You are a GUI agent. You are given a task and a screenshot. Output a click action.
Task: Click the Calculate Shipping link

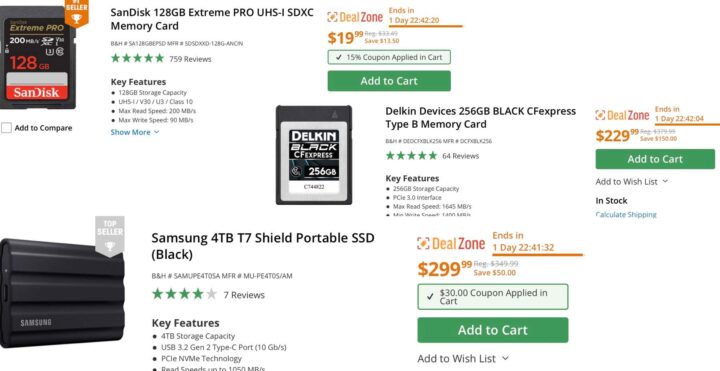tap(626, 214)
